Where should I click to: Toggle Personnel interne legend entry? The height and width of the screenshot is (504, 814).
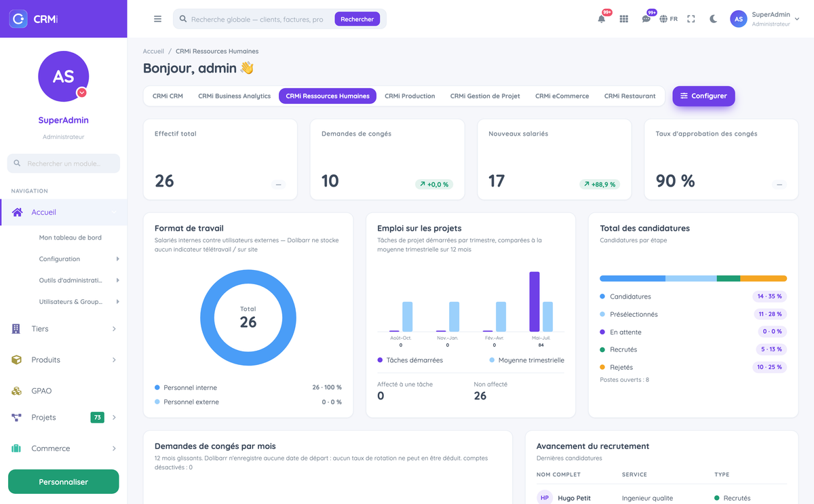186,387
